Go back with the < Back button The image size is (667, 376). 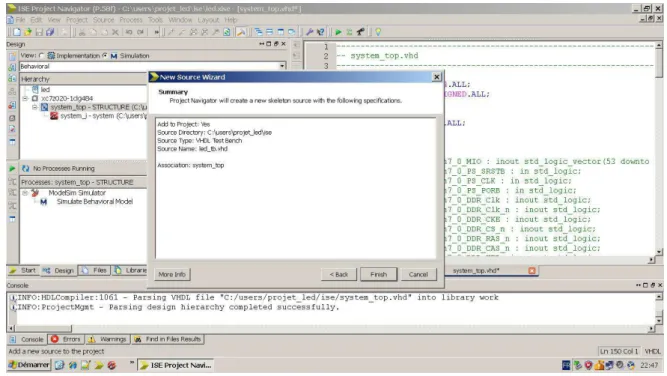339,274
